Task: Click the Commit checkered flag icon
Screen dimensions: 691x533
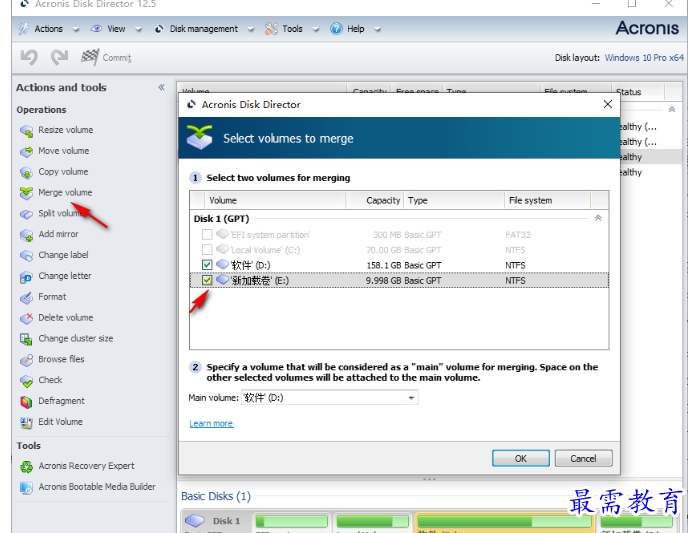Action: 90,57
